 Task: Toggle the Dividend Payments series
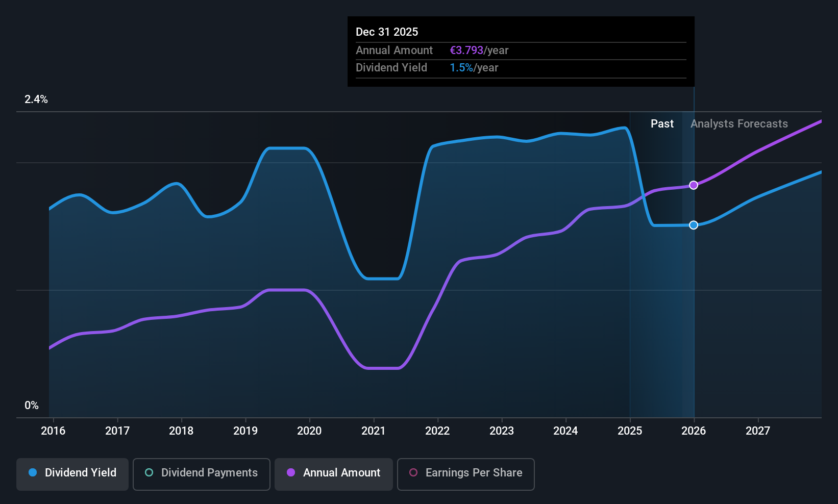point(202,474)
